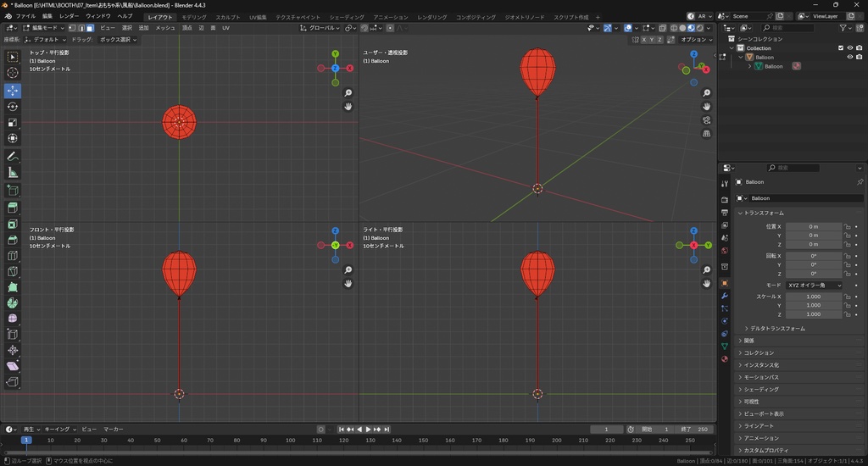This screenshot has height=466, width=868.
Task: Open the Render menu
Action: pos(70,16)
